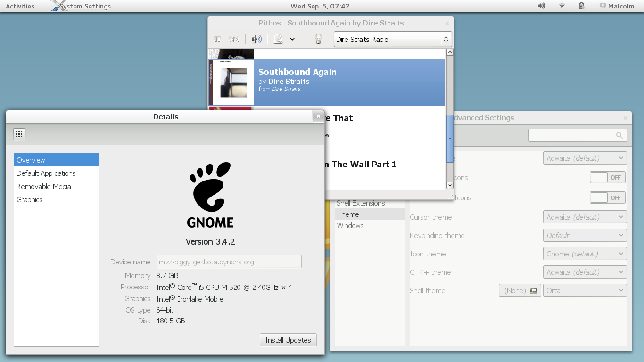Click the Device name field
The height and width of the screenshot is (362, 644).
229,262
